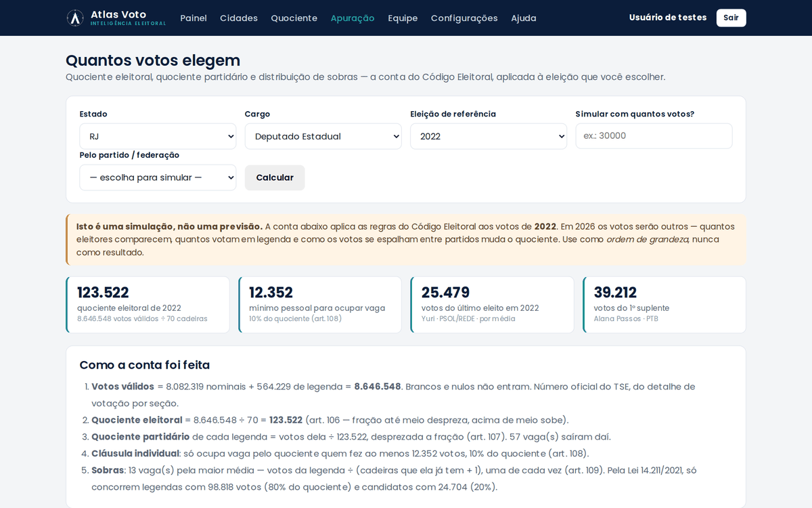This screenshot has width=812, height=508.
Task: Click the Estado field label
Action: 93,114
